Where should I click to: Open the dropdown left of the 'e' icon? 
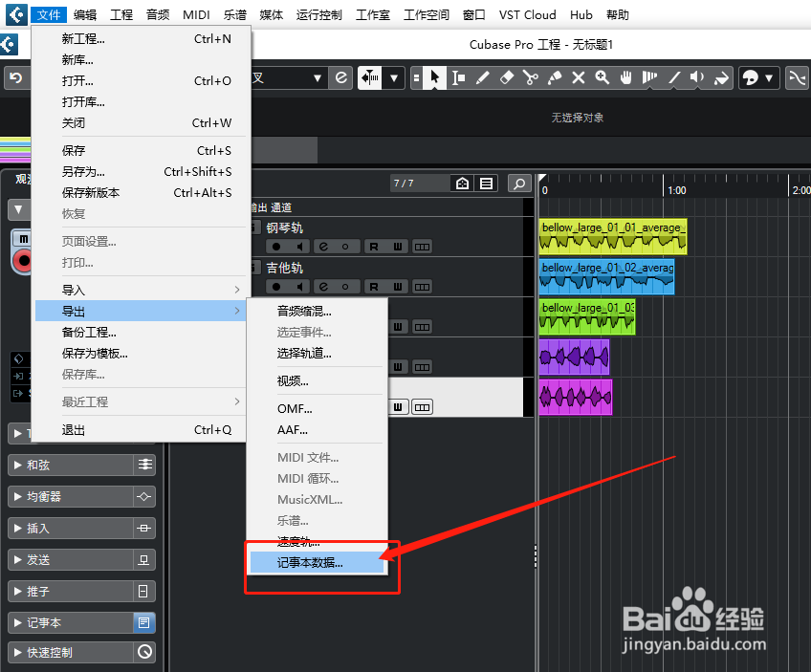pos(318,78)
